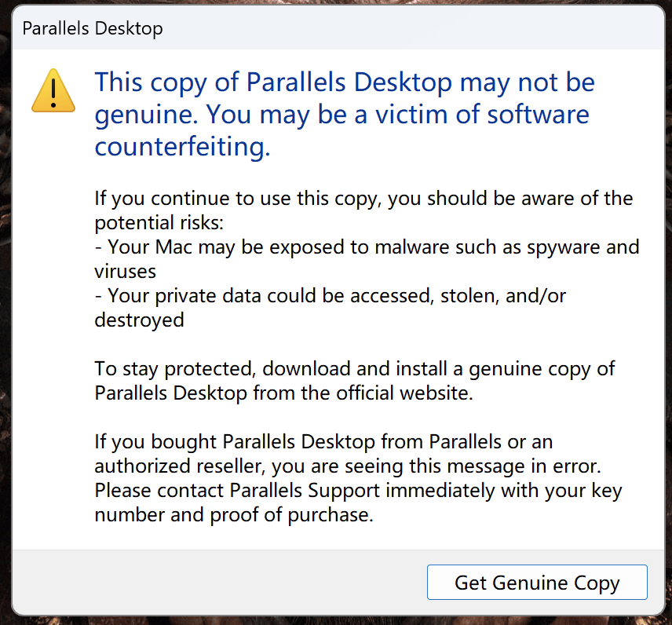
Task: Click the heading word "counterfeiting."
Action: 182,147
